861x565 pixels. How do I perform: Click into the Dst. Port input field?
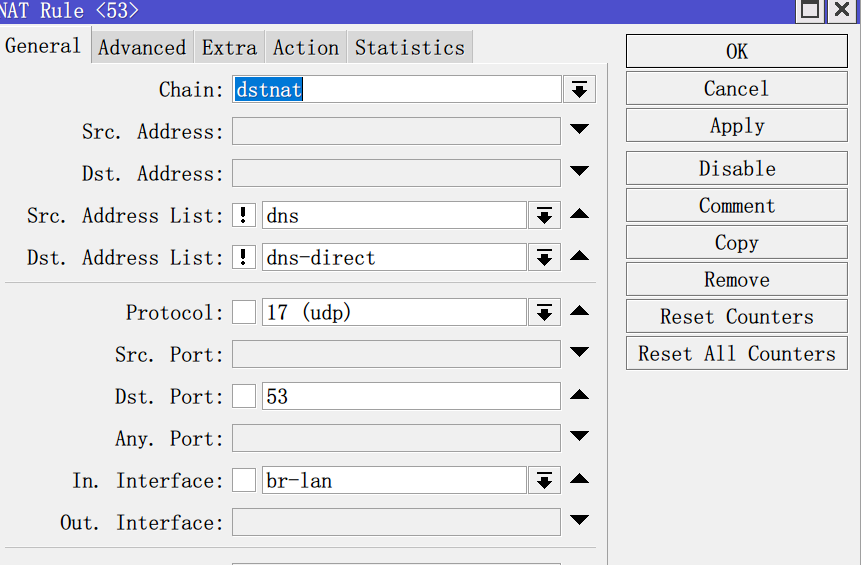point(410,396)
